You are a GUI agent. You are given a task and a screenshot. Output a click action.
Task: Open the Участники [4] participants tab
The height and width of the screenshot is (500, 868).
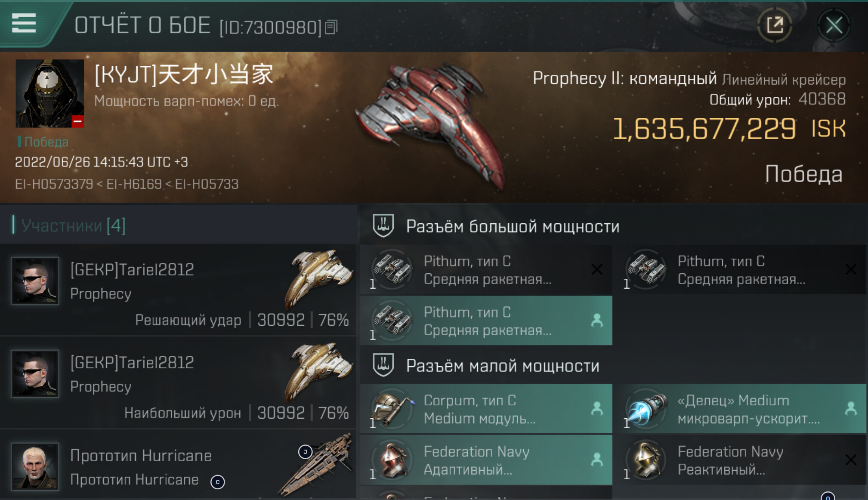click(73, 225)
